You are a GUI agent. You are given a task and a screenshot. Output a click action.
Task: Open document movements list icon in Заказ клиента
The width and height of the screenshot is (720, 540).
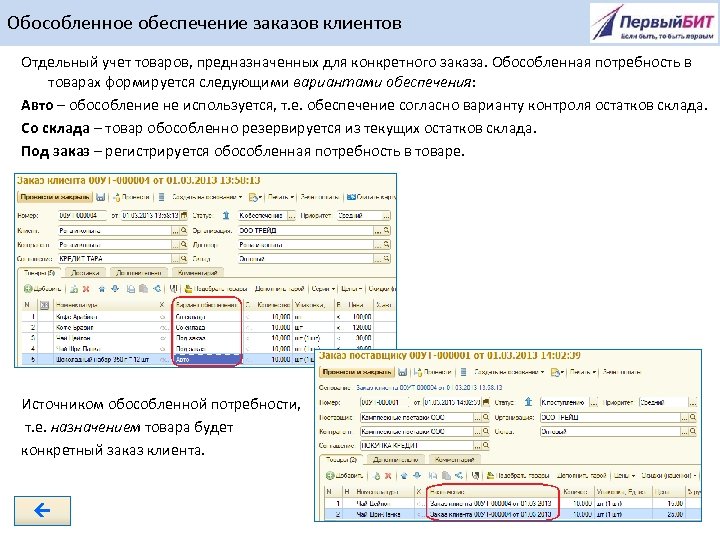[162, 197]
